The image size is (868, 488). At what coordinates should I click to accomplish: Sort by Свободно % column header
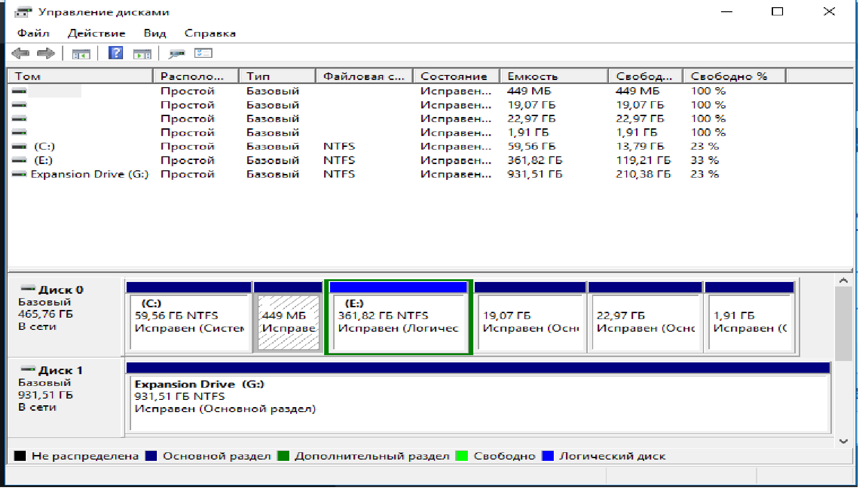[735, 76]
